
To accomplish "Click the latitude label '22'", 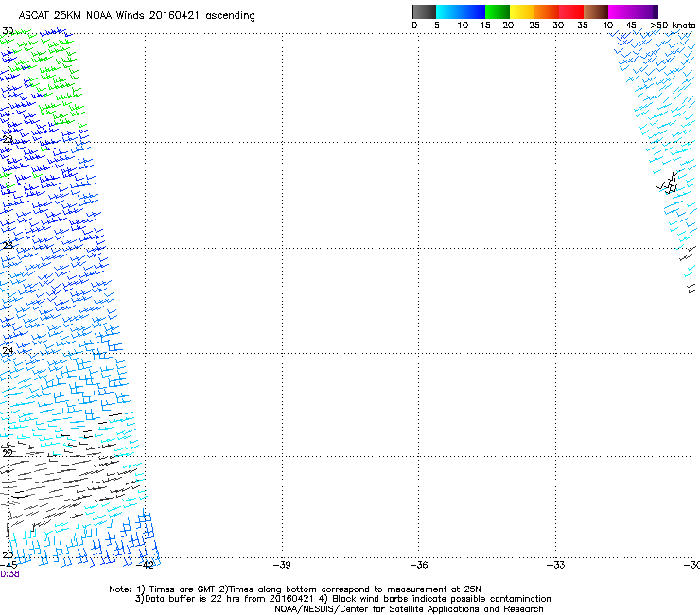I will click(x=8, y=453).
